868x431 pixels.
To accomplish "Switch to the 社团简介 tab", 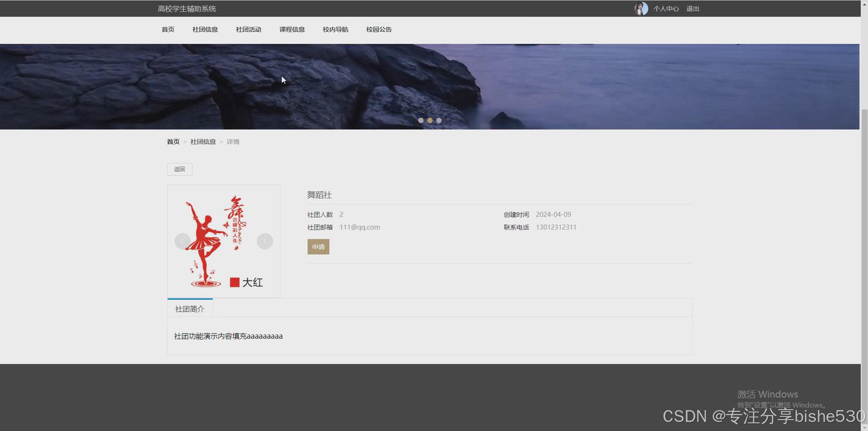I will click(190, 308).
